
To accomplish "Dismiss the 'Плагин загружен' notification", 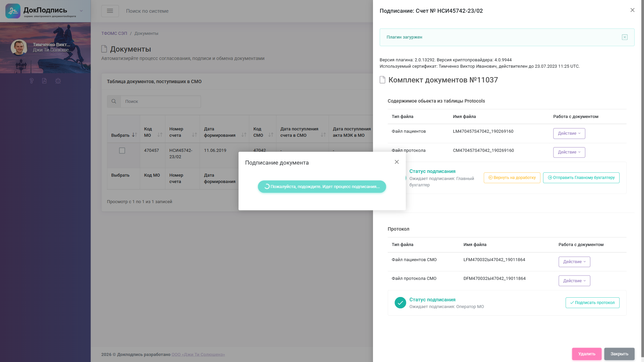I will tap(625, 37).
